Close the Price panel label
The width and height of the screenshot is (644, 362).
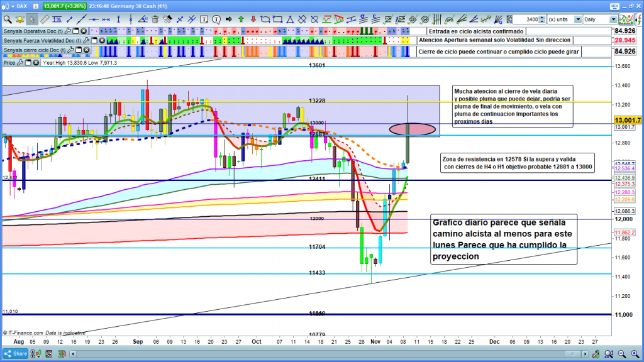36,62
